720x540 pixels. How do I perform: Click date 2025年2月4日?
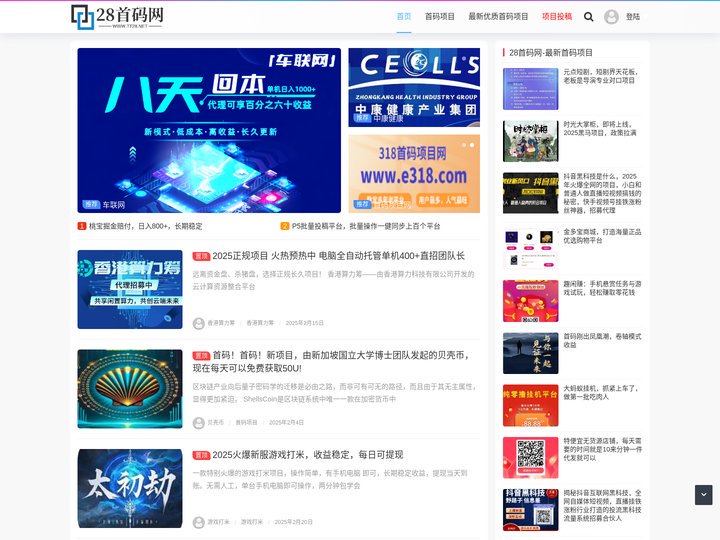pos(286,422)
